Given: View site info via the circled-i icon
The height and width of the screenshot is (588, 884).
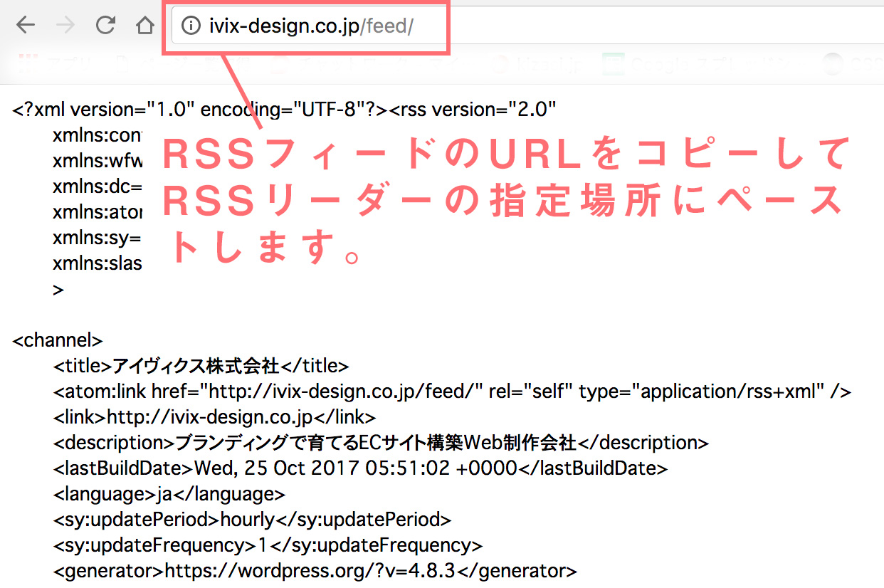Looking at the screenshot, I should [190, 26].
